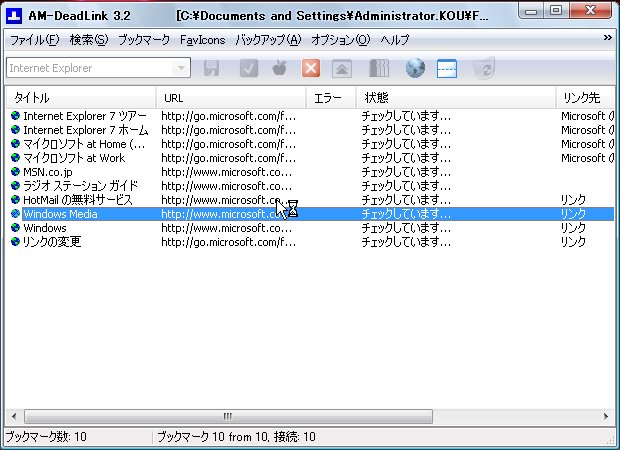Click globe icon of Internet Explorer 7 ツアー
This screenshot has width=620, height=450.
(15, 116)
